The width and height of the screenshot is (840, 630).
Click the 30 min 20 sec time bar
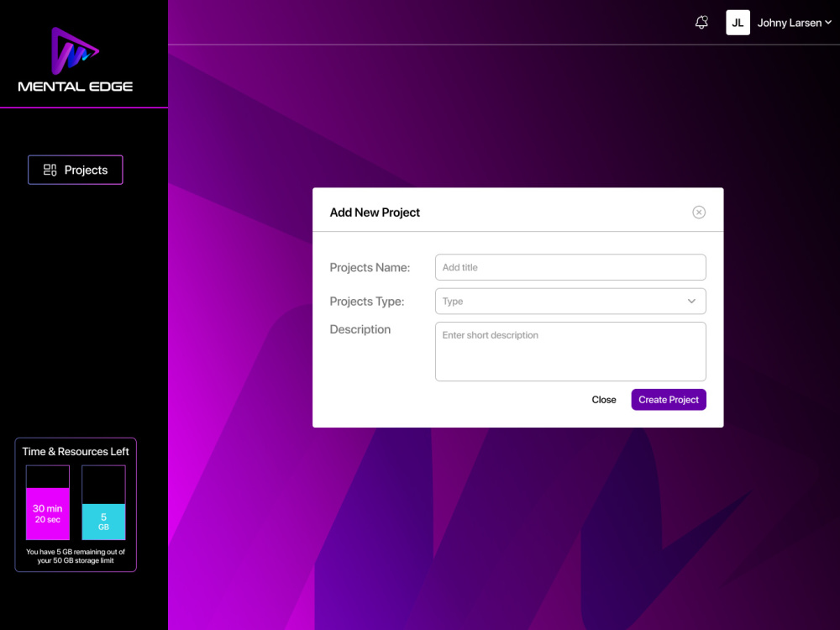click(48, 502)
